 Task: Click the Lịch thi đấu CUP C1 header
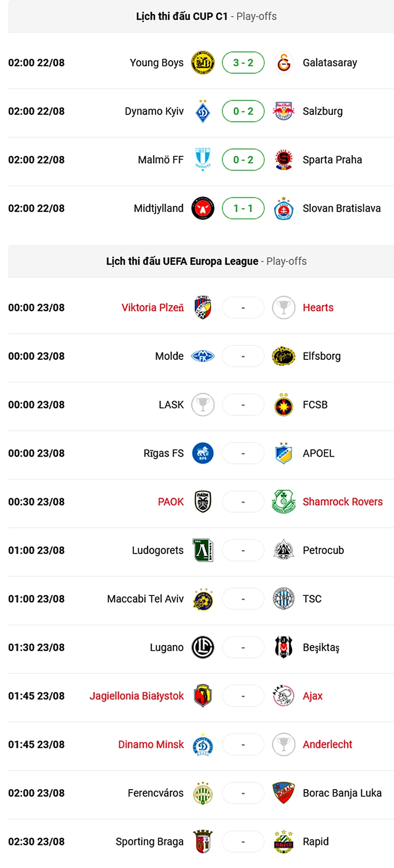tap(182, 17)
